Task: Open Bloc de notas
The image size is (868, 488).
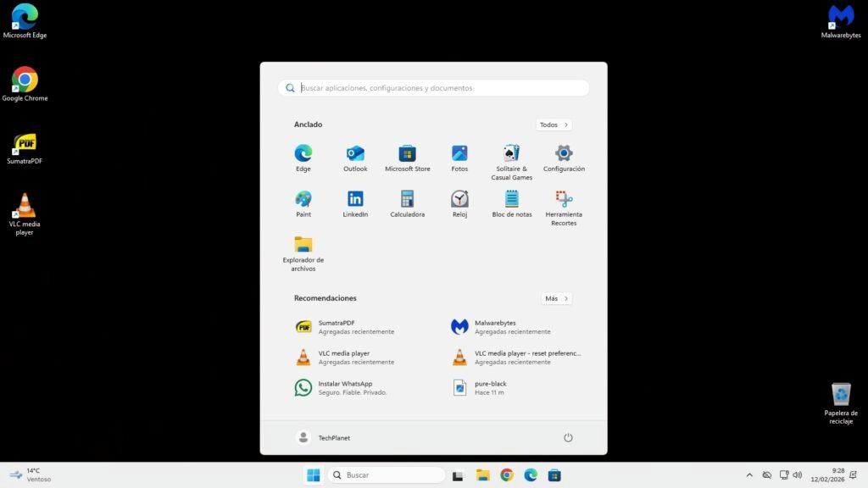Action: tap(511, 201)
